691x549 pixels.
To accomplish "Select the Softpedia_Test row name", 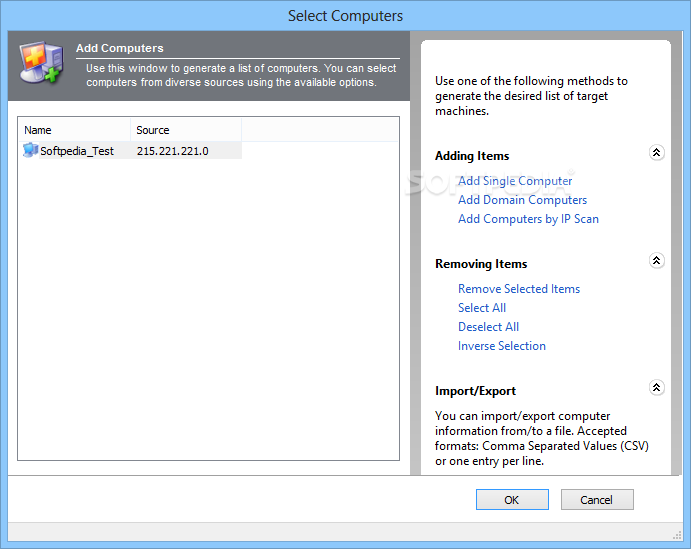I will pyautogui.click(x=77, y=151).
